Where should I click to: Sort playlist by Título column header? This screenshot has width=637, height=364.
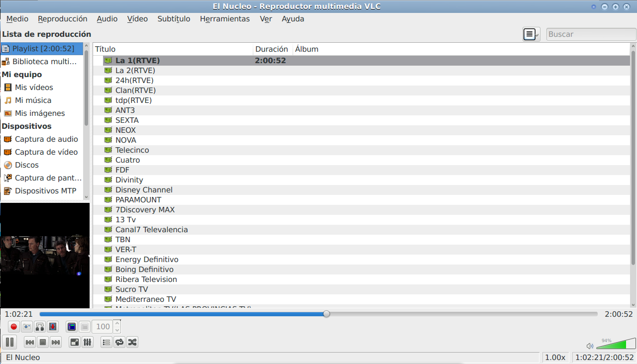pos(173,49)
